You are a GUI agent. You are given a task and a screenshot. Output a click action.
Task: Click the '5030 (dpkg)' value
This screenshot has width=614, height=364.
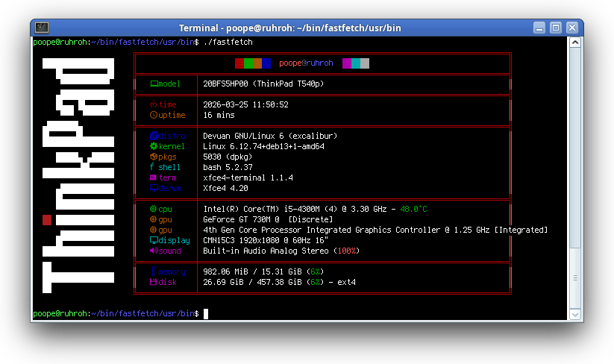point(228,157)
